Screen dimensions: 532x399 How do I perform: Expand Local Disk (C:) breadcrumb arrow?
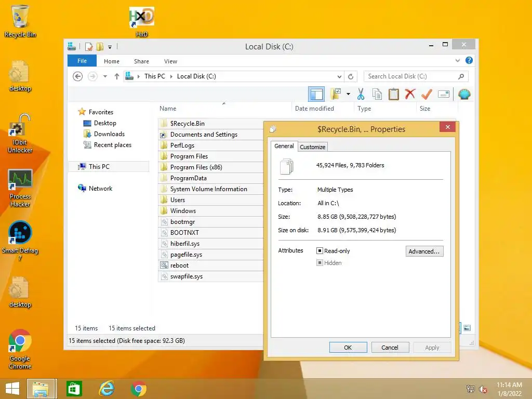(171, 76)
